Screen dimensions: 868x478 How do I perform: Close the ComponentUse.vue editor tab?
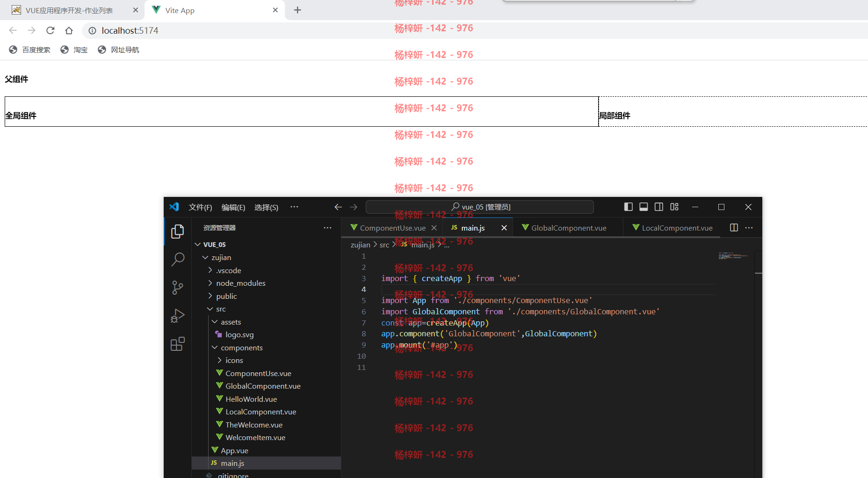(434, 228)
